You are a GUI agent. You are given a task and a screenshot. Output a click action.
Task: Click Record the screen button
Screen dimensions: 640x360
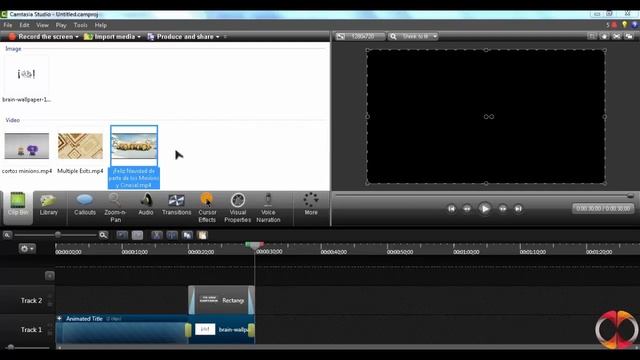click(41, 37)
